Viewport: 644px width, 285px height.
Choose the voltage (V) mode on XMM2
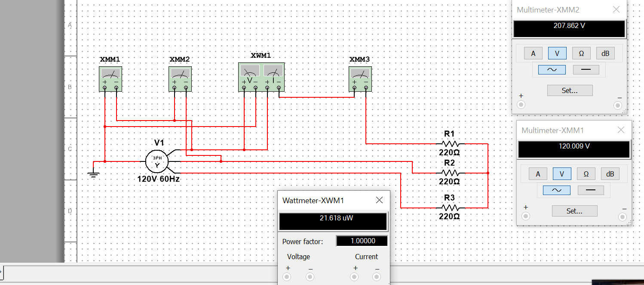557,53
